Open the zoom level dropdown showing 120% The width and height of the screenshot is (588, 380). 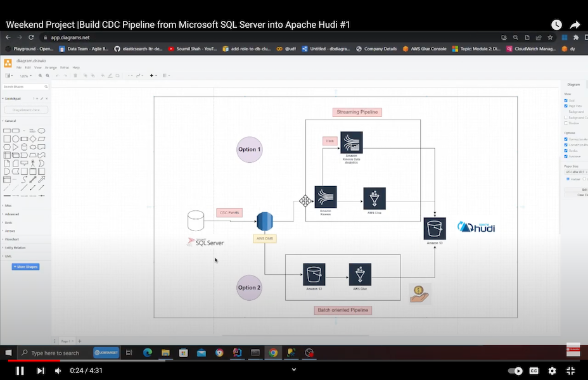click(26, 75)
